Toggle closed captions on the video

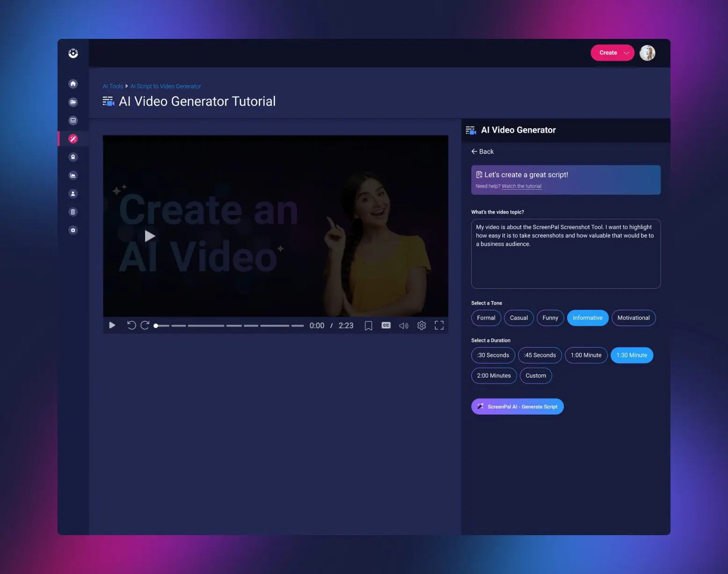point(386,325)
